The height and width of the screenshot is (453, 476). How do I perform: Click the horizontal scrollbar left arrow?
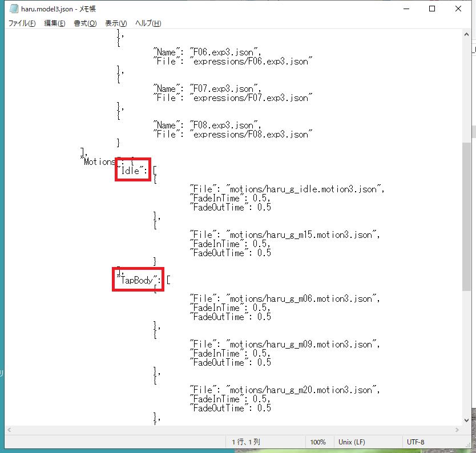tap(9, 430)
